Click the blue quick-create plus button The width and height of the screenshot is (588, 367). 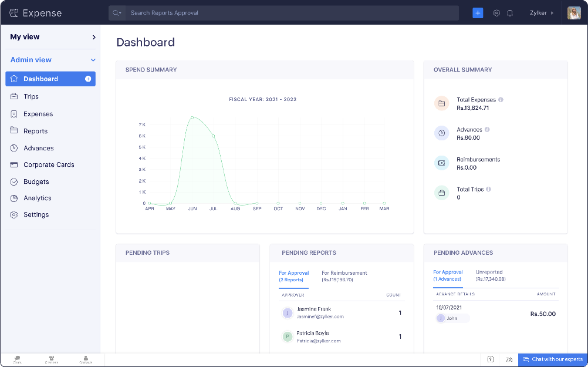point(478,12)
